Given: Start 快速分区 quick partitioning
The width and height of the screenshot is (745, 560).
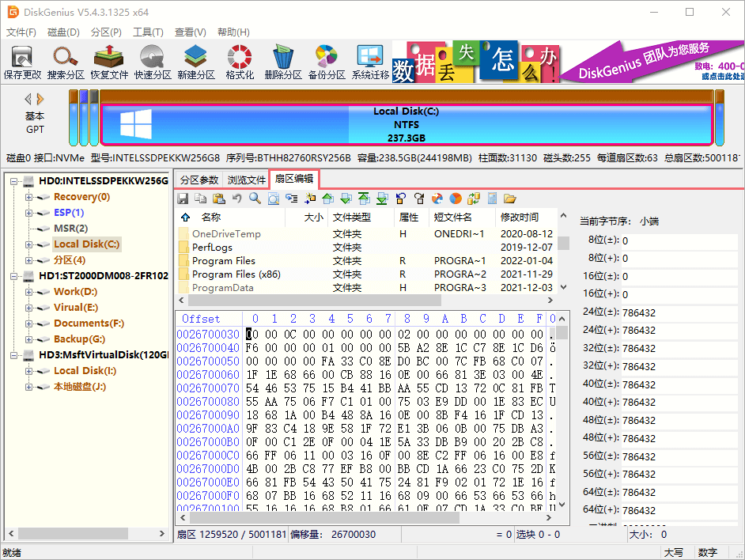Looking at the screenshot, I should point(153,62).
